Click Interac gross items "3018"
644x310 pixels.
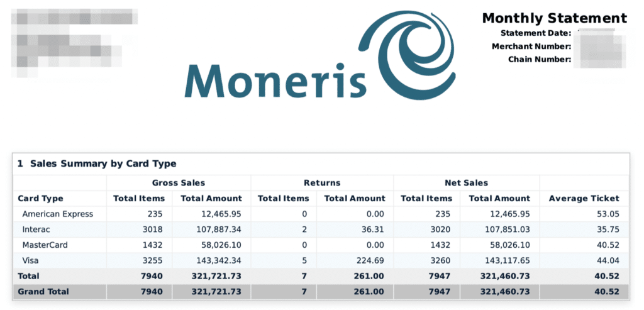tap(152, 230)
